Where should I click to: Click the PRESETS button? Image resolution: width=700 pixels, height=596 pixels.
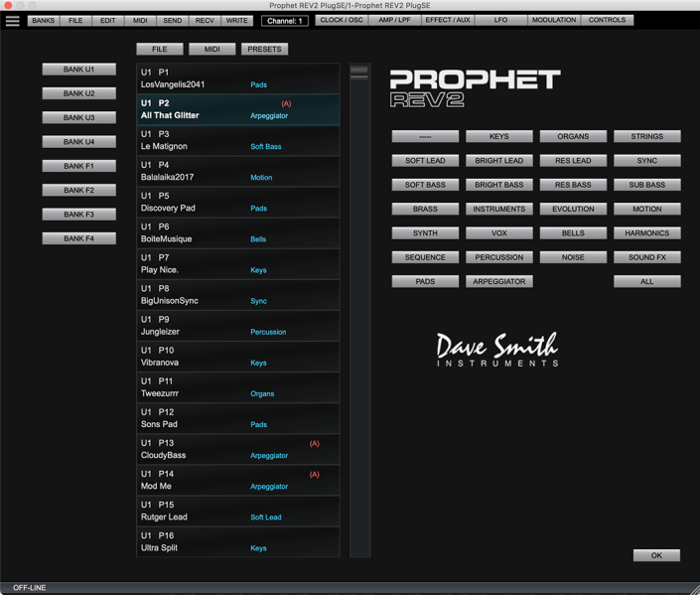pos(265,49)
